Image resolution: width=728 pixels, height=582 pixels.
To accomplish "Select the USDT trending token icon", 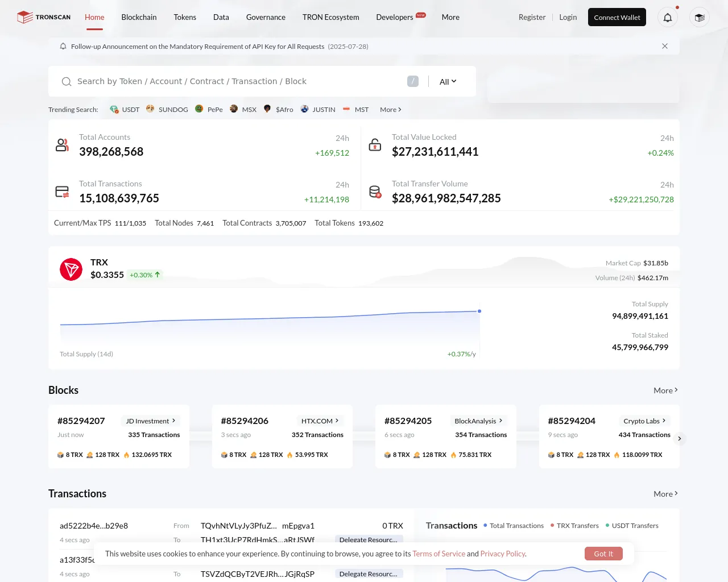I will pos(114,109).
